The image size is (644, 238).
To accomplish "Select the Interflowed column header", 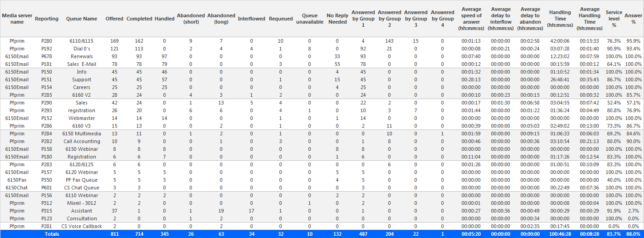I will (251, 19).
